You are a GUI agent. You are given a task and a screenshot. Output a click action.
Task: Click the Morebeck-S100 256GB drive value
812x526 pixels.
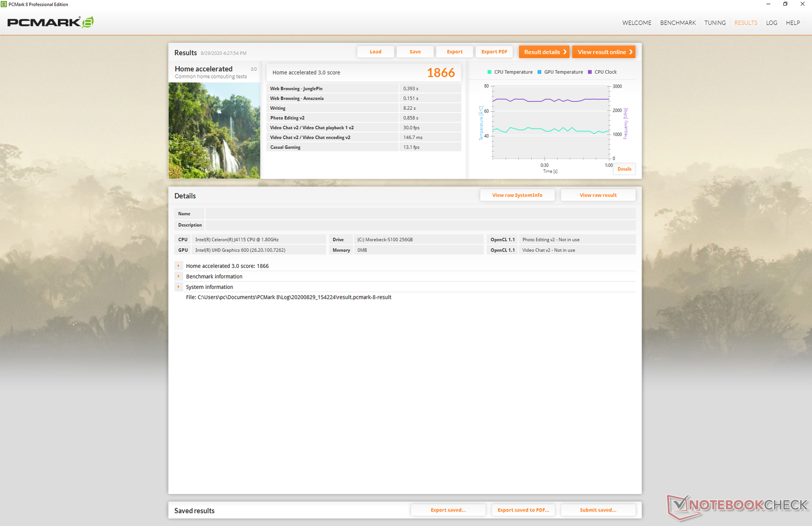tap(385, 240)
